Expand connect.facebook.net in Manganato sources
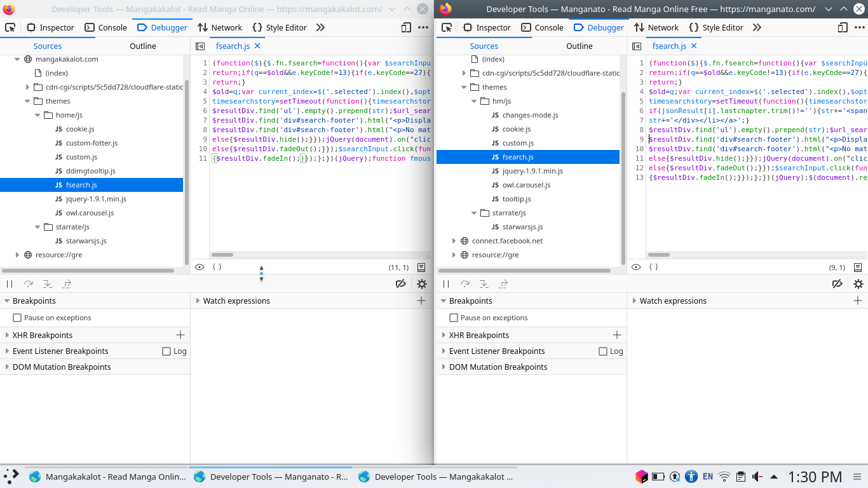This screenshot has width=868, height=488. point(454,241)
